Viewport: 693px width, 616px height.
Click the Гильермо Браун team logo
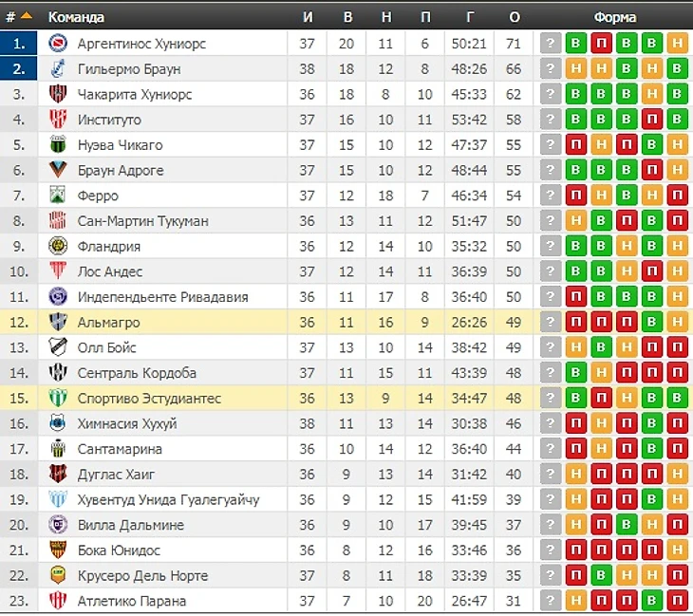58,68
